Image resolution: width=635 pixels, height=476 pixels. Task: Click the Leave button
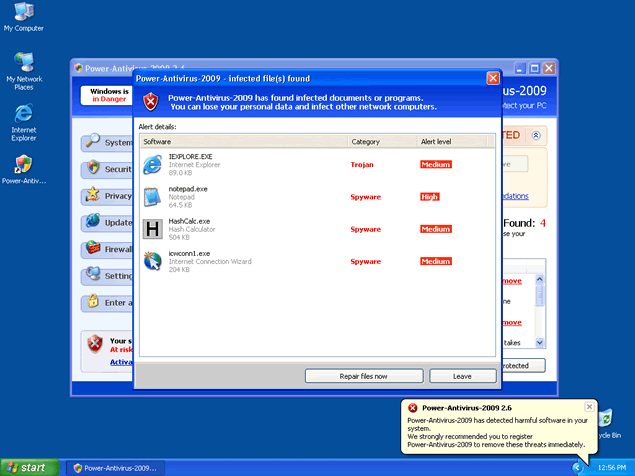pos(462,376)
